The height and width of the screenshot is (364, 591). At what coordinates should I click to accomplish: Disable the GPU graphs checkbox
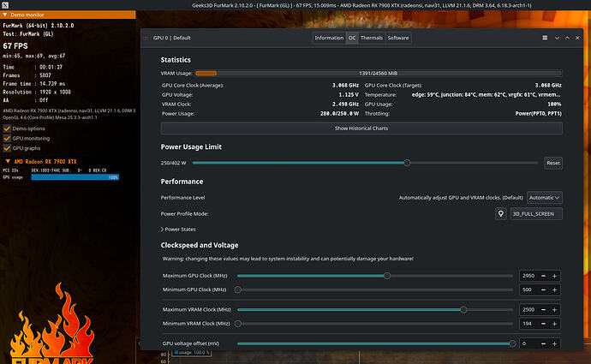7,147
